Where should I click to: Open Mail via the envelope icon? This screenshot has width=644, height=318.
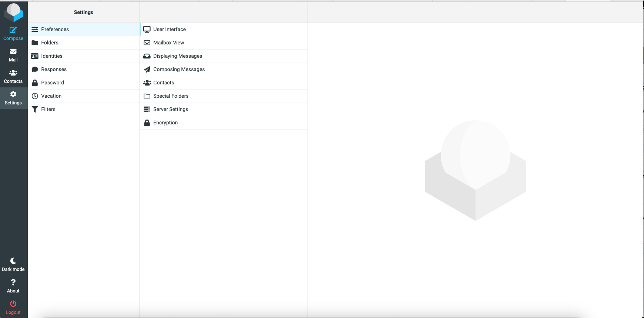(x=13, y=51)
